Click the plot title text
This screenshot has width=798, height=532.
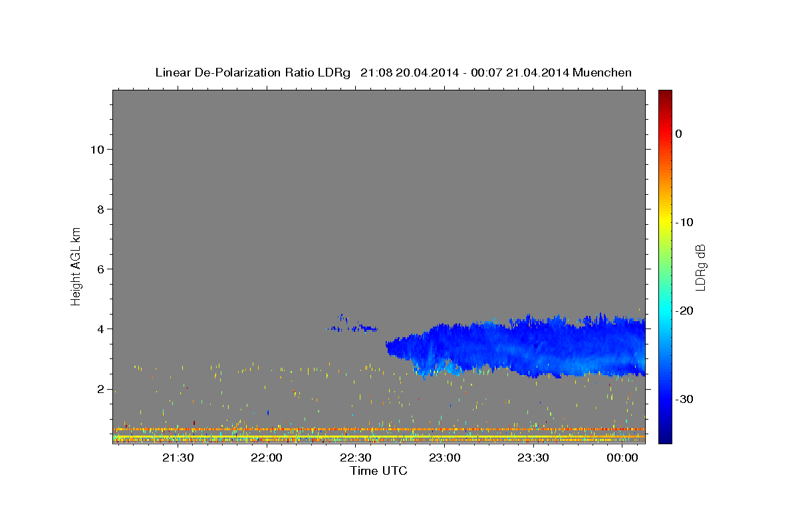pyautogui.click(x=394, y=72)
